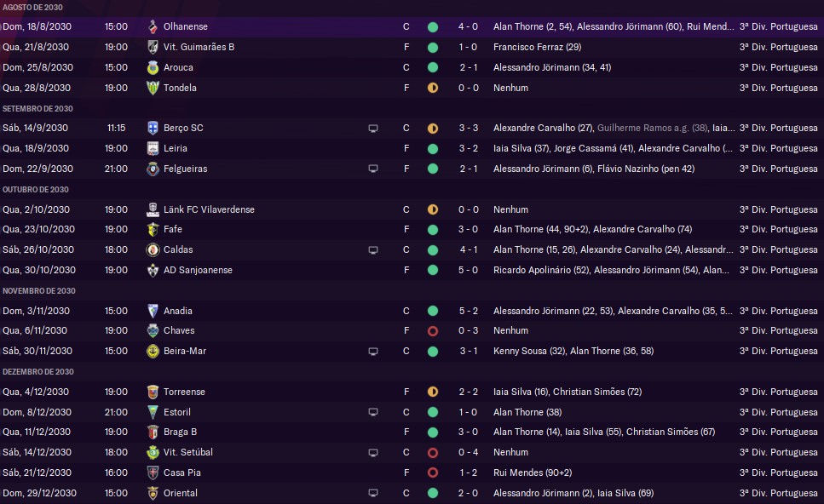This screenshot has width=824, height=504.
Task: Open Berço SC's TV broadcast icon
Action: 373,128
